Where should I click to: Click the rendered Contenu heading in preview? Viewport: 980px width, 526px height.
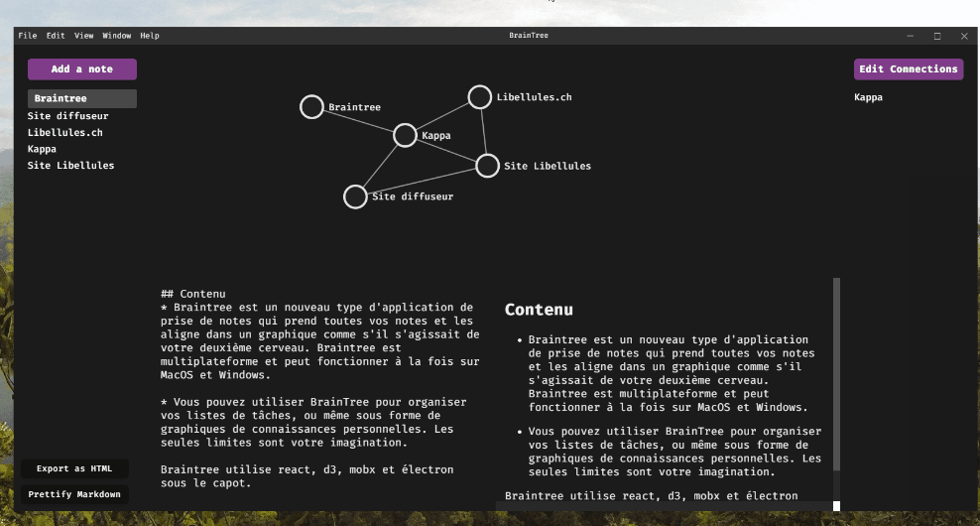coord(539,310)
